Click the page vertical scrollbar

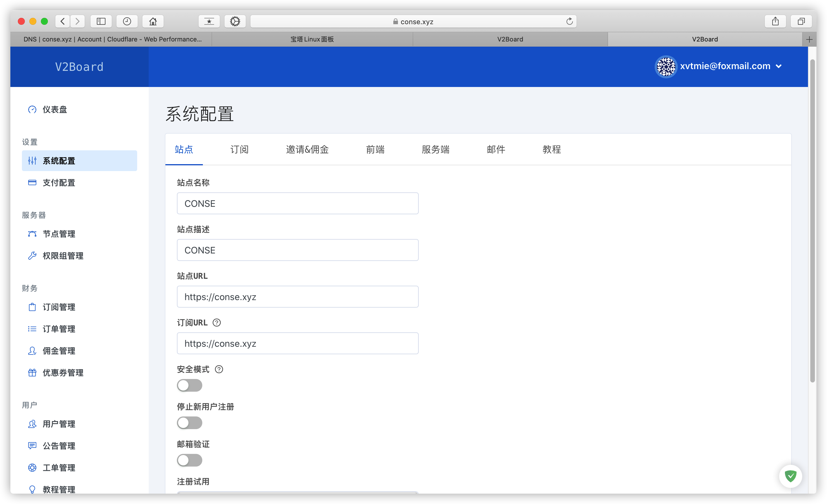click(x=812, y=220)
